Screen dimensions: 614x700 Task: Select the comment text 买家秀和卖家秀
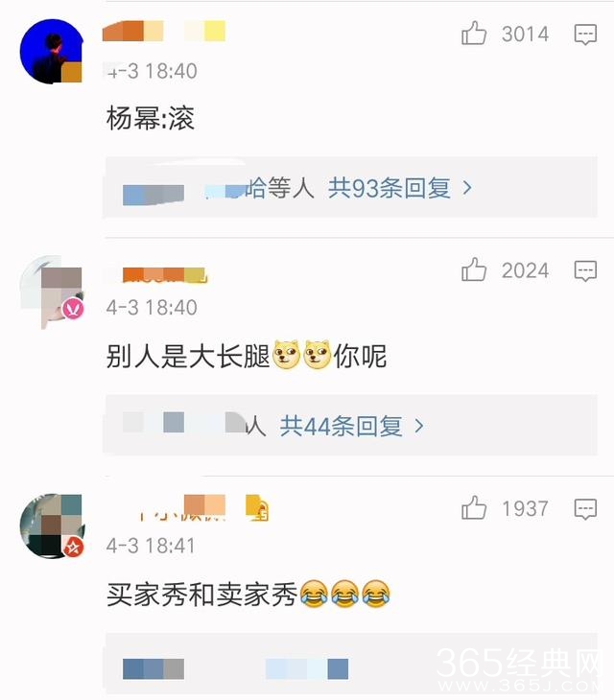click(201, 595)
